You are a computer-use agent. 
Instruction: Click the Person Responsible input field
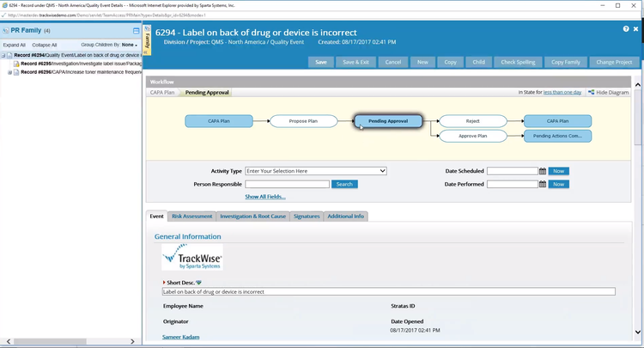(x=287, y=184)
